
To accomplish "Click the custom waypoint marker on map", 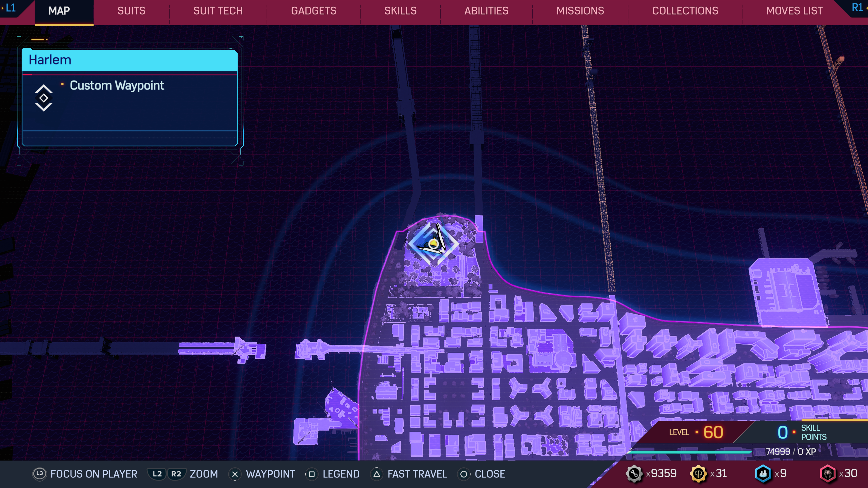I will [x=434, y=243].
